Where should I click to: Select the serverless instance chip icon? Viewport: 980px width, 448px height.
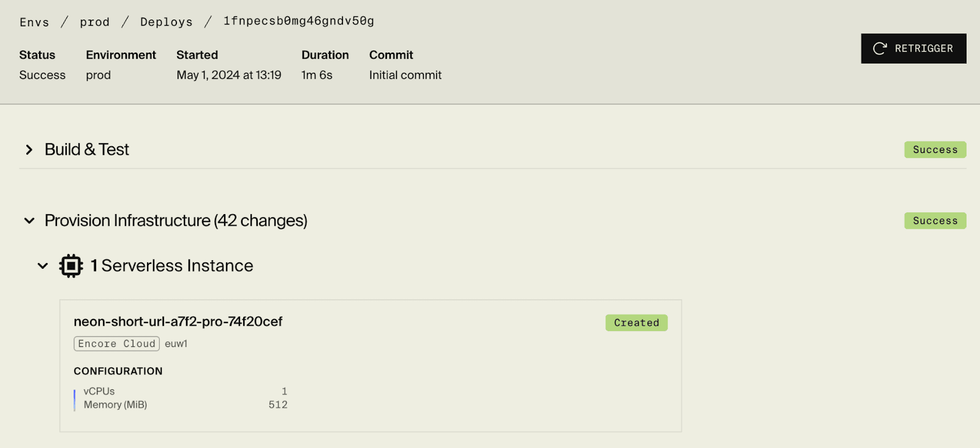(71, 265)
